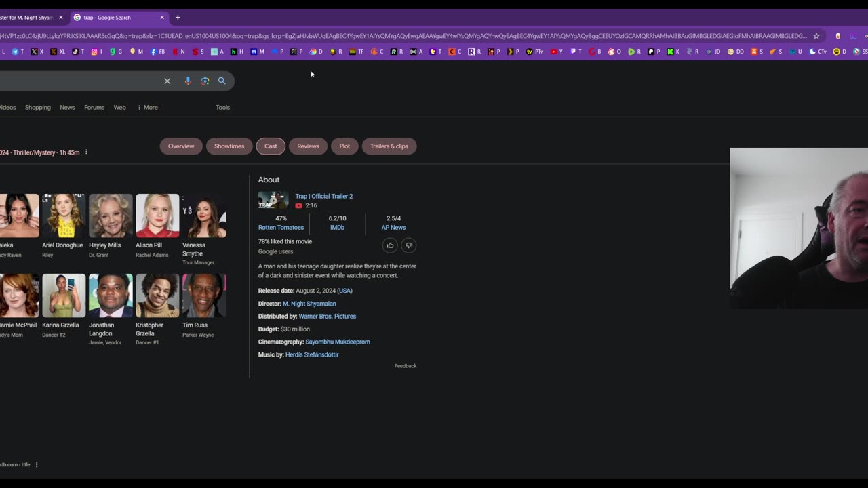Screen dimensions: 868x488
Task: Bookmark this page with the star icon
Action: (x=816, y=36)
